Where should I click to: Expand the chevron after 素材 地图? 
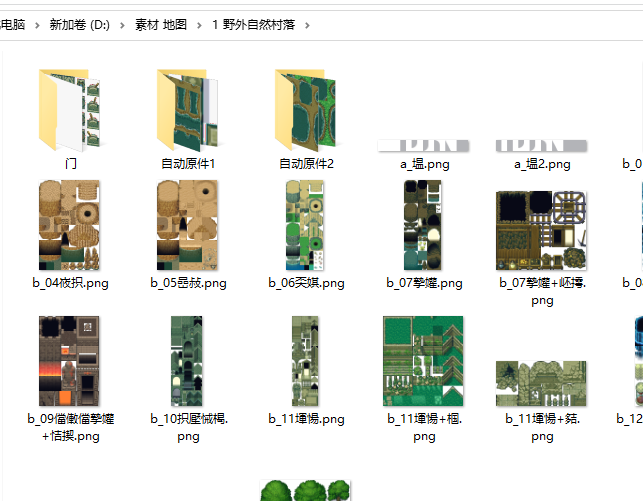click(x=199, y=25)
